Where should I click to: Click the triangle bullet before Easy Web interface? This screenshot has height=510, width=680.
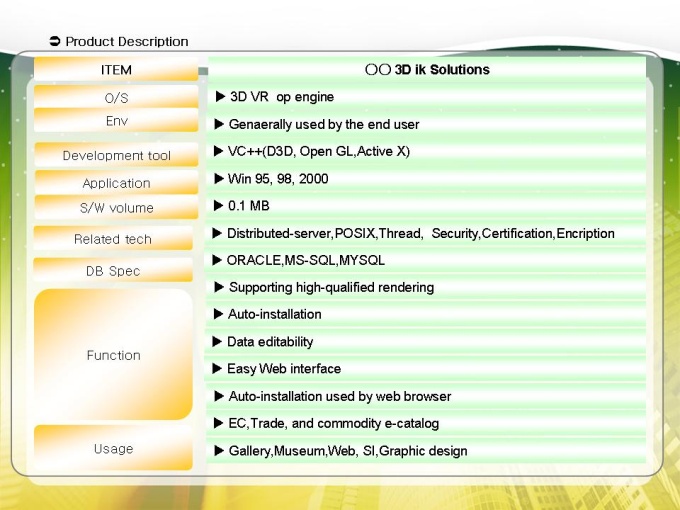[x=218, y=369]
